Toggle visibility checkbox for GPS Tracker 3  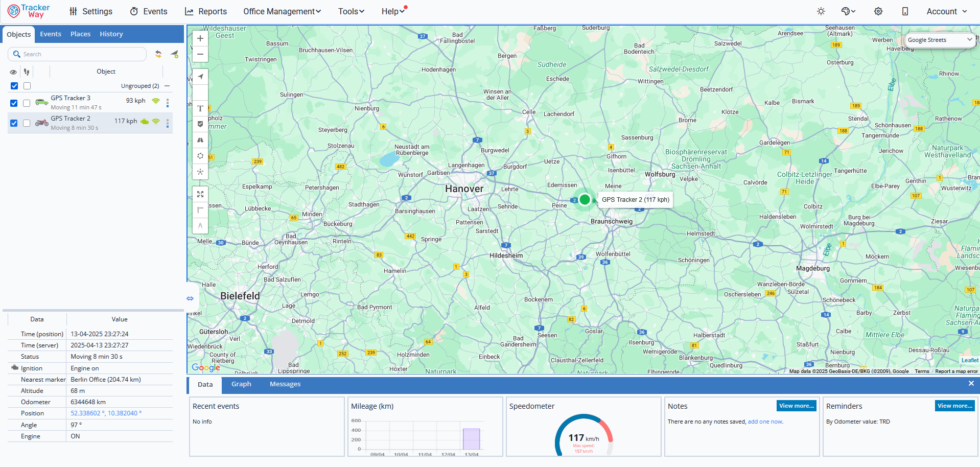[x=14, y=103]
